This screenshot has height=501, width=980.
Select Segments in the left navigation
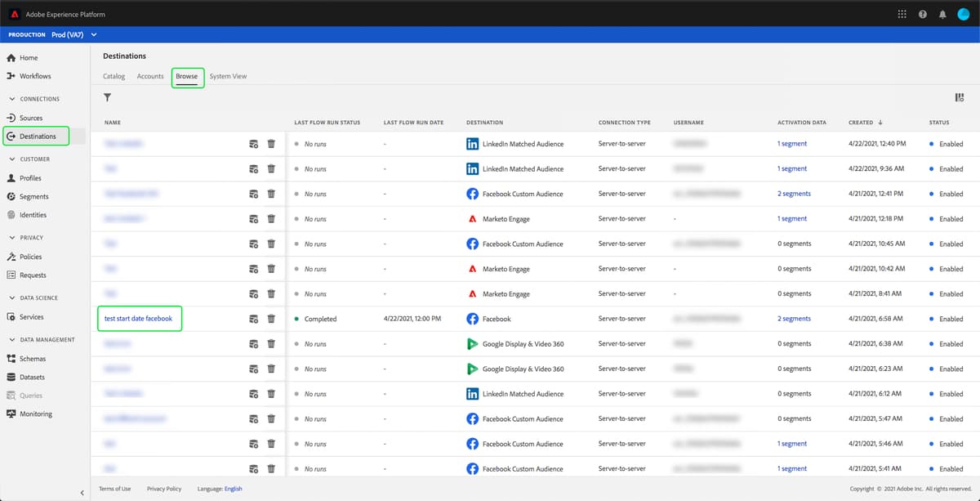36,196
